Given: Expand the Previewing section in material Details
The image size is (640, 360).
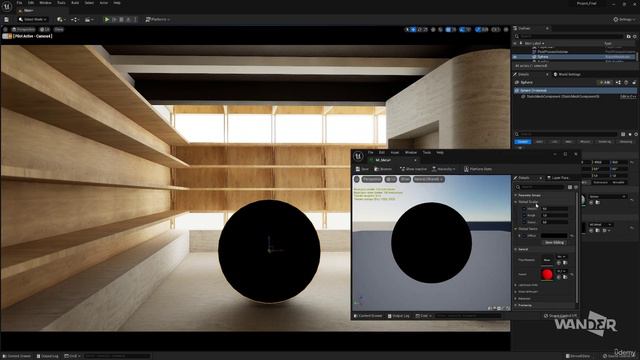Looking at the screenshot, I should (516, 305).
